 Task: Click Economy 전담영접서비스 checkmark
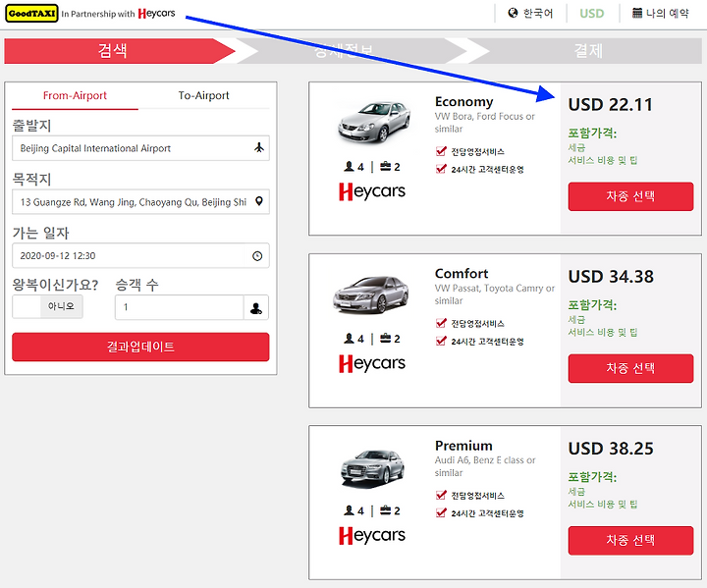click(x=441, y=151)
